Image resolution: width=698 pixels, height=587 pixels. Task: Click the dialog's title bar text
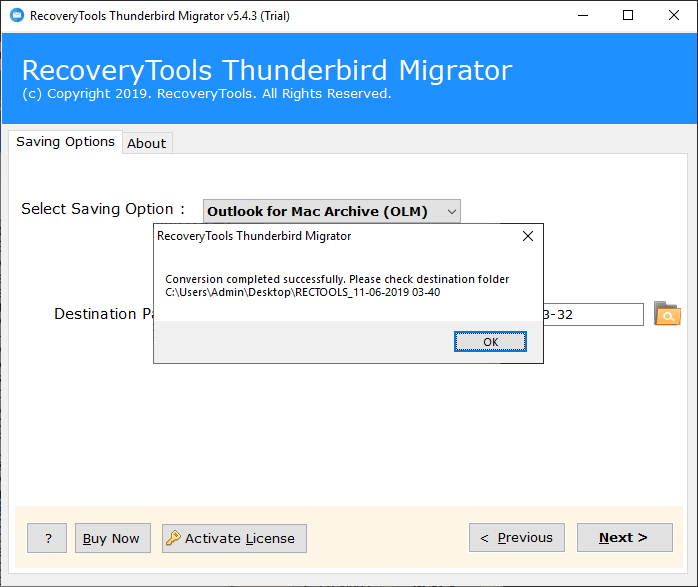(254, 236)
